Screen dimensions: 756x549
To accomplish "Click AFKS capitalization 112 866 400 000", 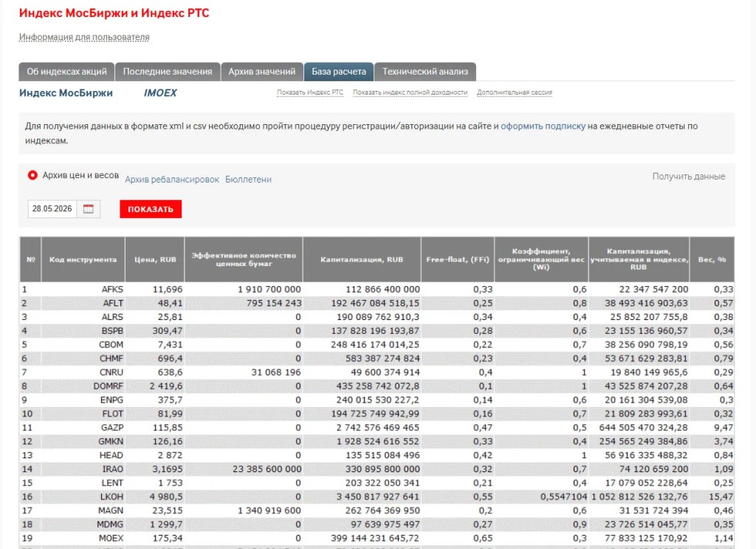I will (x=382, y=290).
